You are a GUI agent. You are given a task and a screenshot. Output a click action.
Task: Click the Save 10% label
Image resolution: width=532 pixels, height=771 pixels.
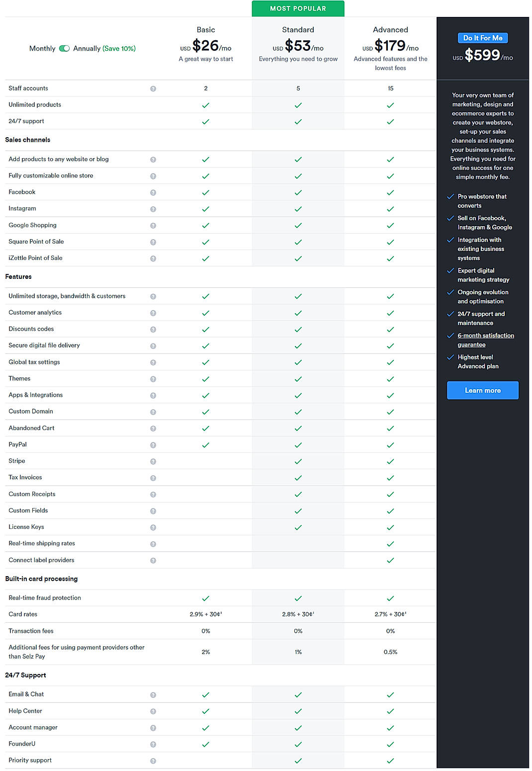[119, 48]
